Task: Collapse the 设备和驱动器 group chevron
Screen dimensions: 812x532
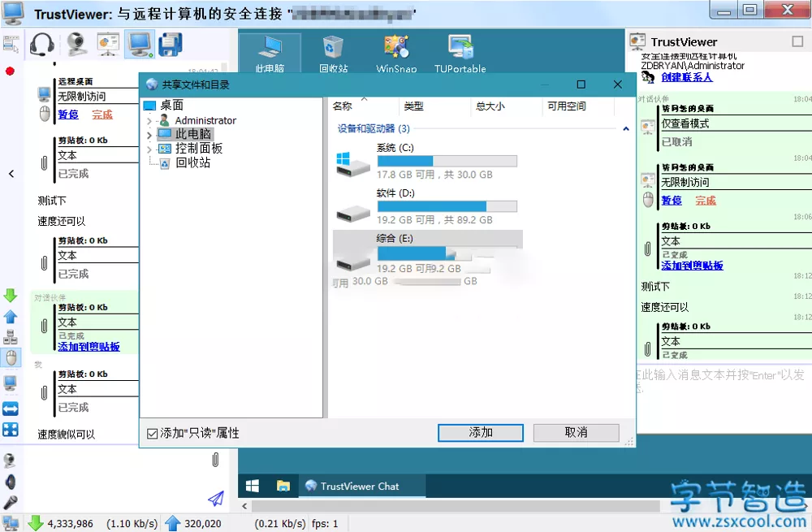Action: coord(626,128)
